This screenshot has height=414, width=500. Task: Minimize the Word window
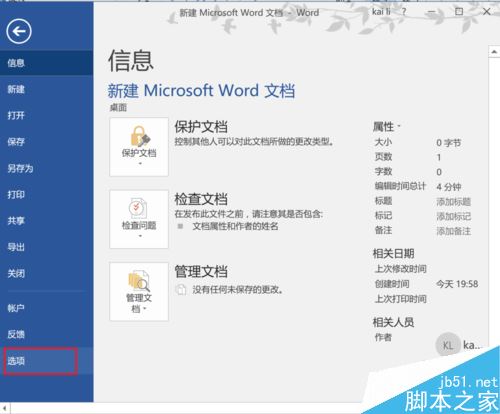432,12
